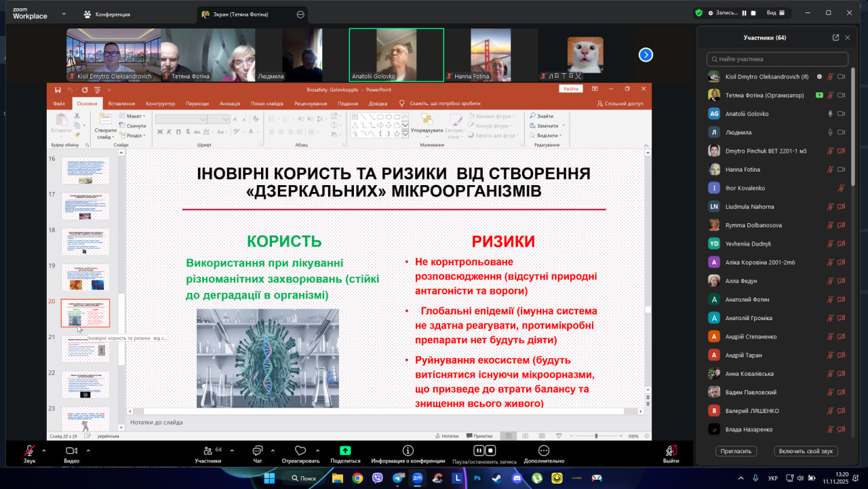Open the Zoom Chat panel
Screen dimensions: 868x489
pos(258,451)
